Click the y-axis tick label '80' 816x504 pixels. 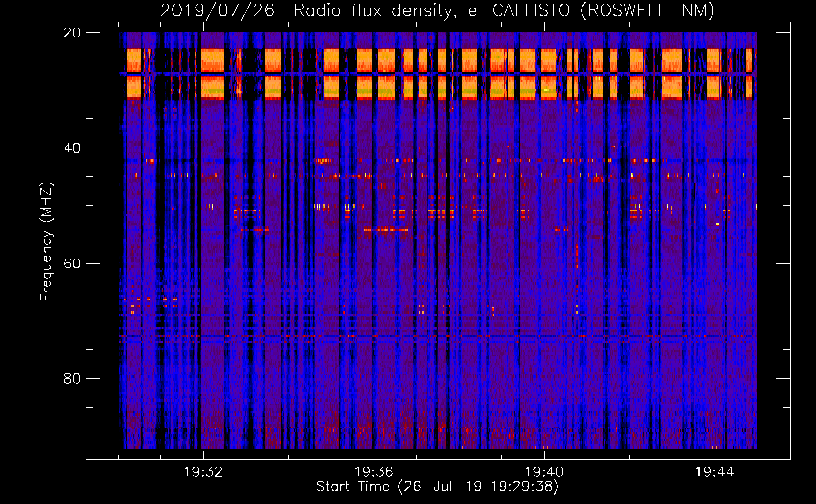pos(72,379)
